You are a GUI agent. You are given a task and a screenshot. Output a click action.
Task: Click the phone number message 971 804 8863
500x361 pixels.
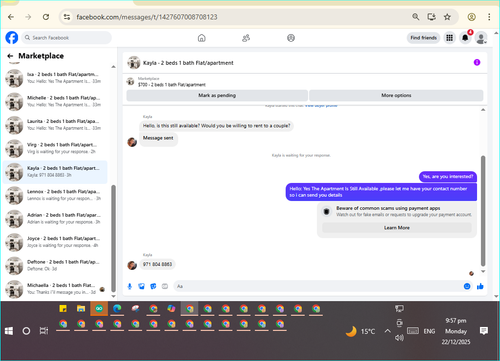click(157, 264)
